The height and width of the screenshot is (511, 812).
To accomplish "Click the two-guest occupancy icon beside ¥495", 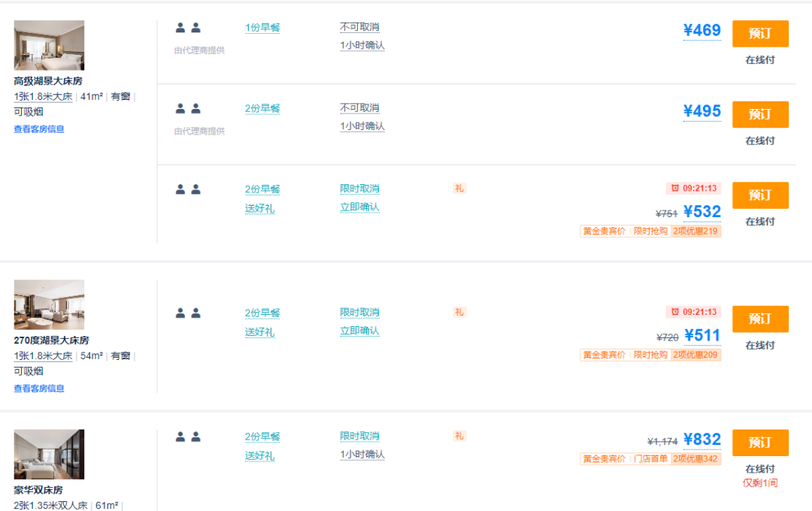I will 188,109.
